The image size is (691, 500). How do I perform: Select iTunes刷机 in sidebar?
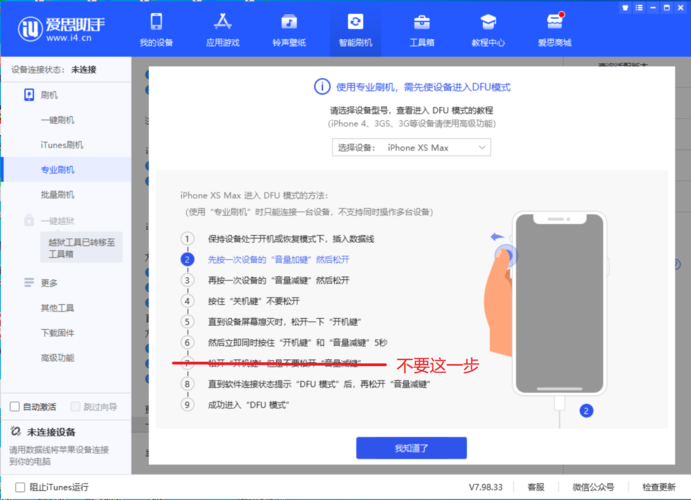click(62, 145)
